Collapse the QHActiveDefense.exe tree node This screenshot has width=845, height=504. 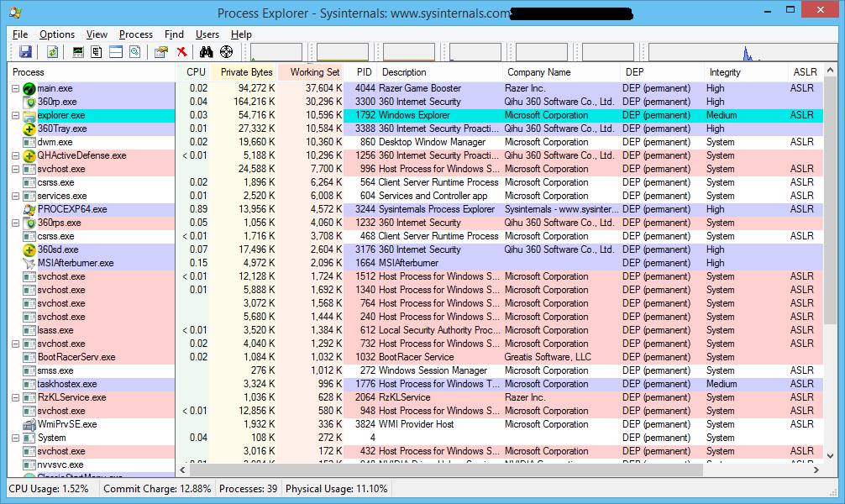click(16, 155)
